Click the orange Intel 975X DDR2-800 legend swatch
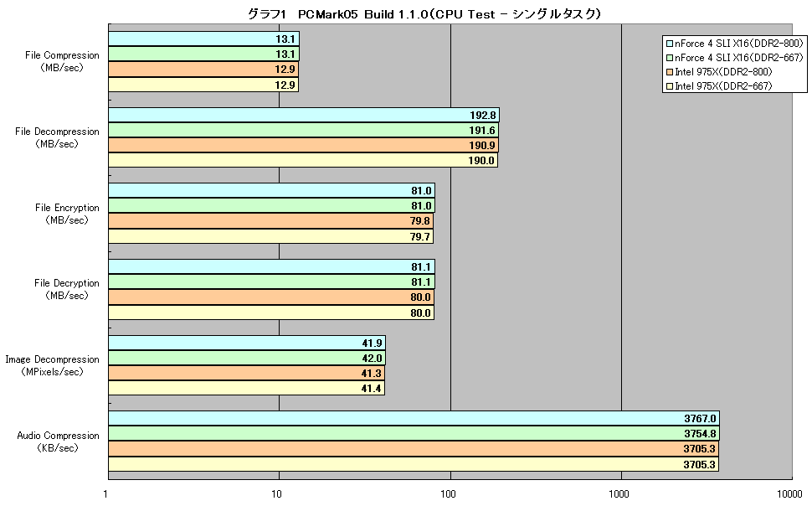The height and width of the screenshot is (506, 812). (x=670, y=72)
